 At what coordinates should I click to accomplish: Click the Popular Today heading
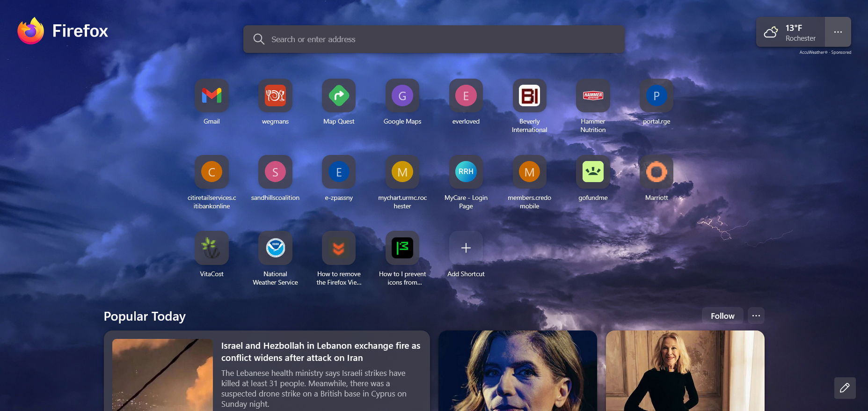145,316
